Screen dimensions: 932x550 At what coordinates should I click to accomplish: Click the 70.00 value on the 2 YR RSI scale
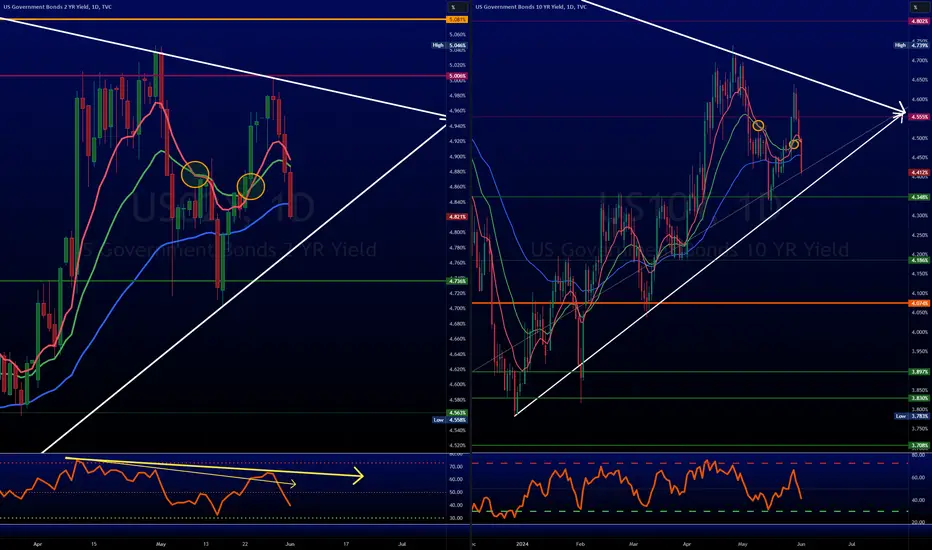coord(456,467)
